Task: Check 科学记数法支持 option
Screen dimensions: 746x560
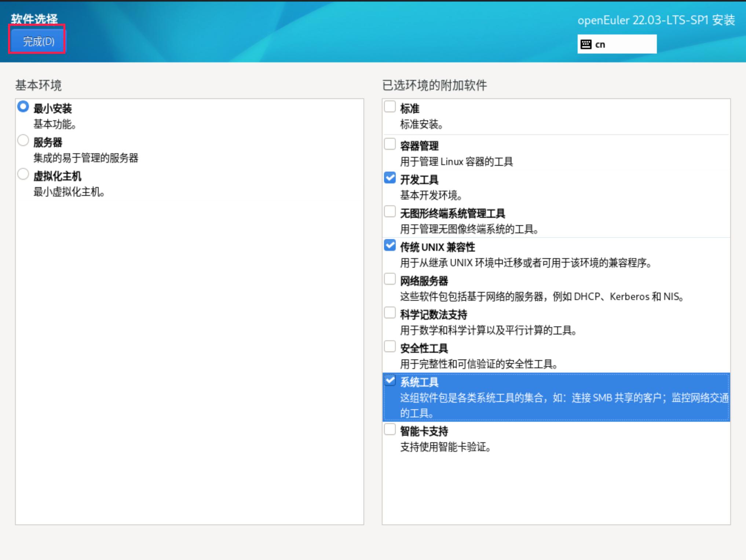Action: point(390,313)
